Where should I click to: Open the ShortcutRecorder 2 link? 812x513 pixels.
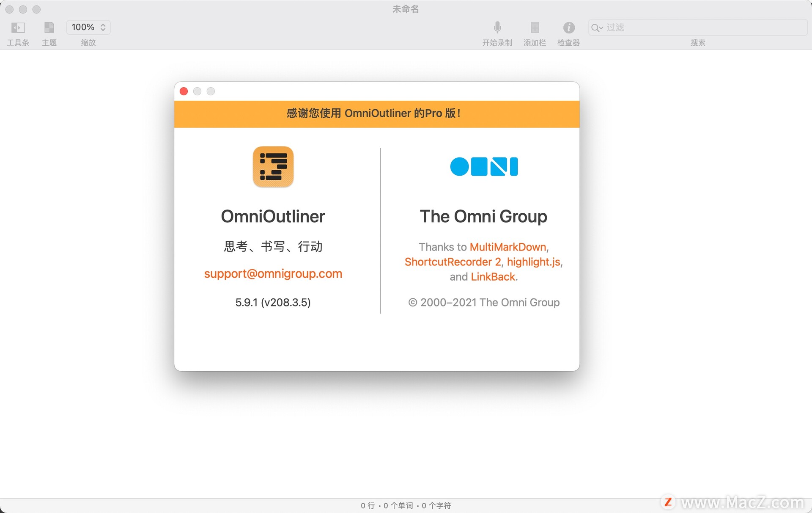pos(453,262)
